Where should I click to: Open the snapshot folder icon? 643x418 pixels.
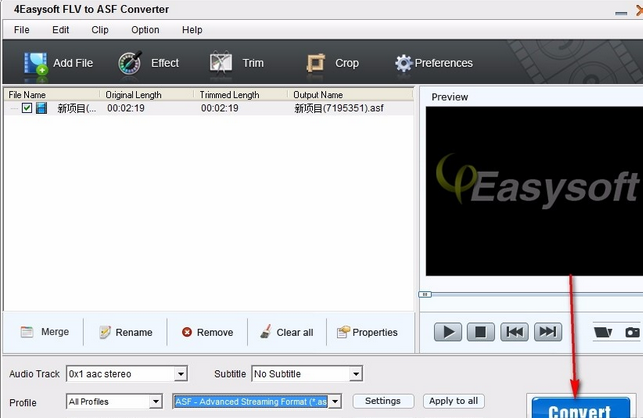pyautogui.click(x=603, y=332)
